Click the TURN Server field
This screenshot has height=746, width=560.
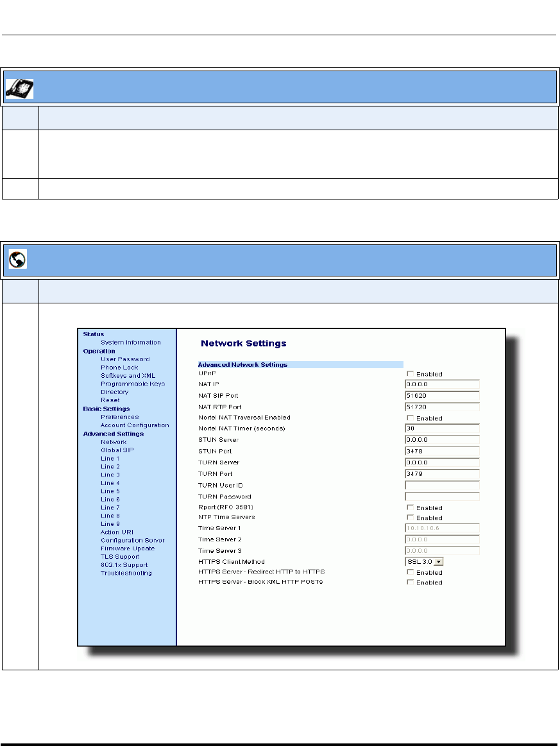click(x=442, y=463)
